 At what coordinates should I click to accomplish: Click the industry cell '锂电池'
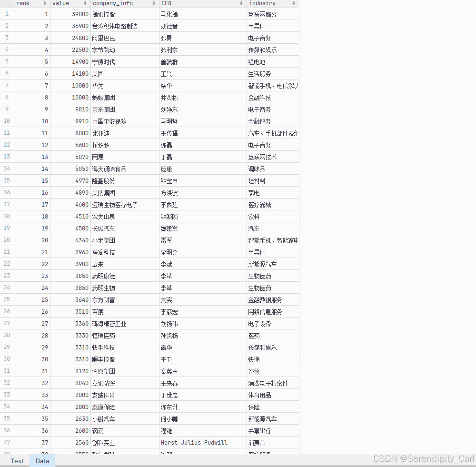(x=273, y=61)
